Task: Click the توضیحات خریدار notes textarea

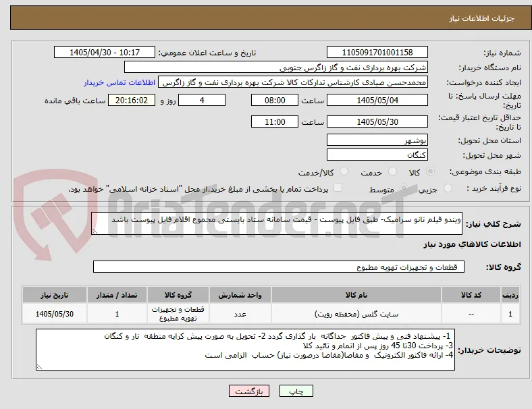Action: point(245,350)
